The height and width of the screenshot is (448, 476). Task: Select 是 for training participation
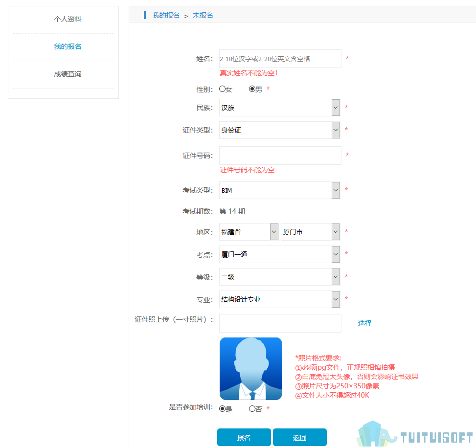pos(222,409)
